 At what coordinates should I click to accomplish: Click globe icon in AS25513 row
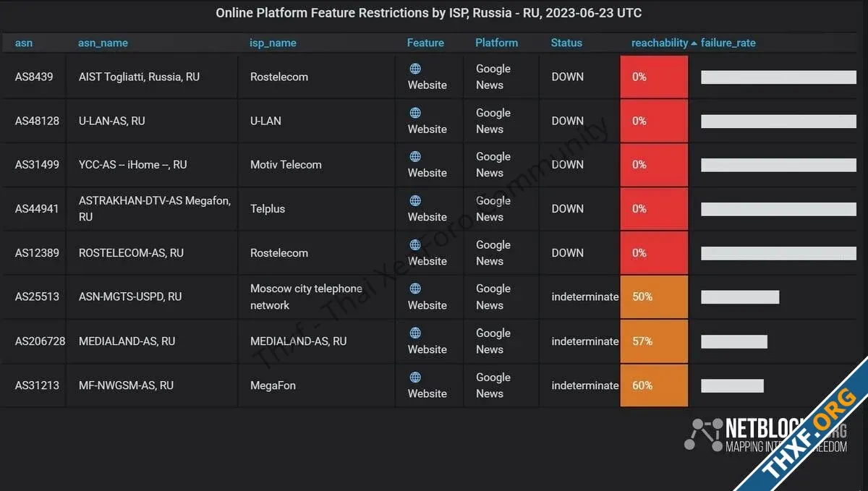(415, 289)
